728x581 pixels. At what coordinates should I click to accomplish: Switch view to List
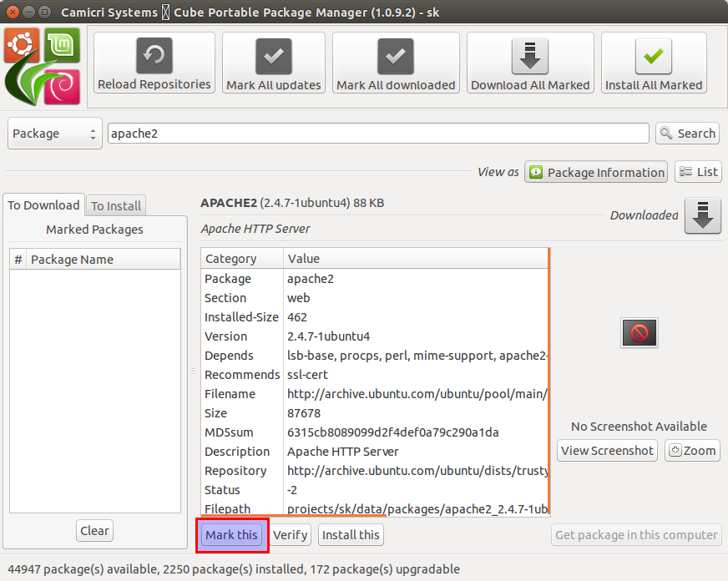pos(698,172)
